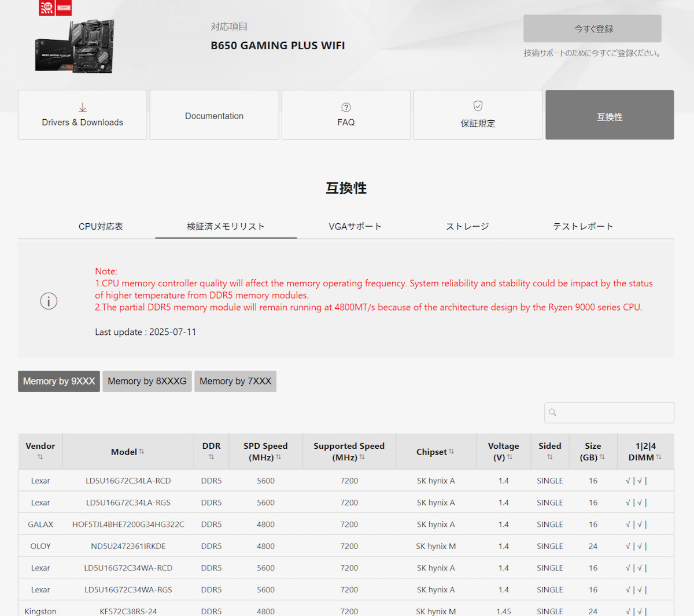The height and width of the screenshot is (616, 694).
Task: Click model HOF5TJL4BHE7200G34HG322C cell
Action: 128,525
